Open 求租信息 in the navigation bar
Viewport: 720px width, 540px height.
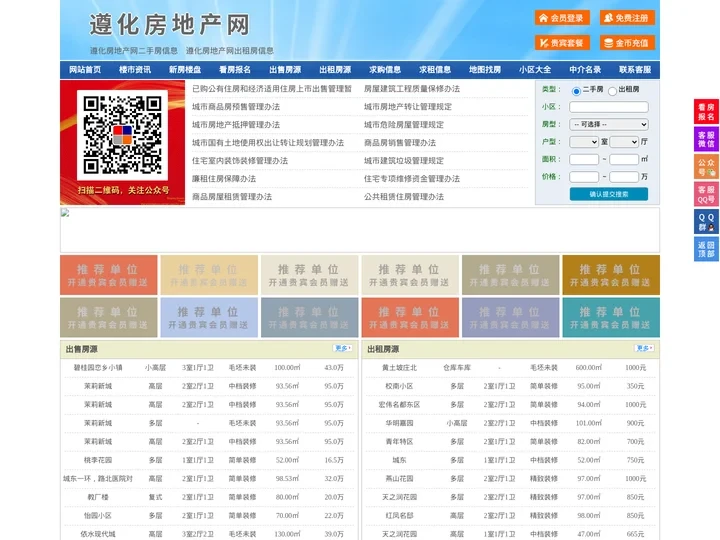(x=435, y=70)
